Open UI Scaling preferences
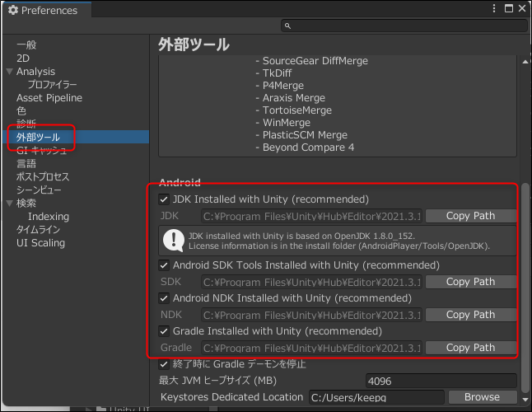 [x=40, y=243]
